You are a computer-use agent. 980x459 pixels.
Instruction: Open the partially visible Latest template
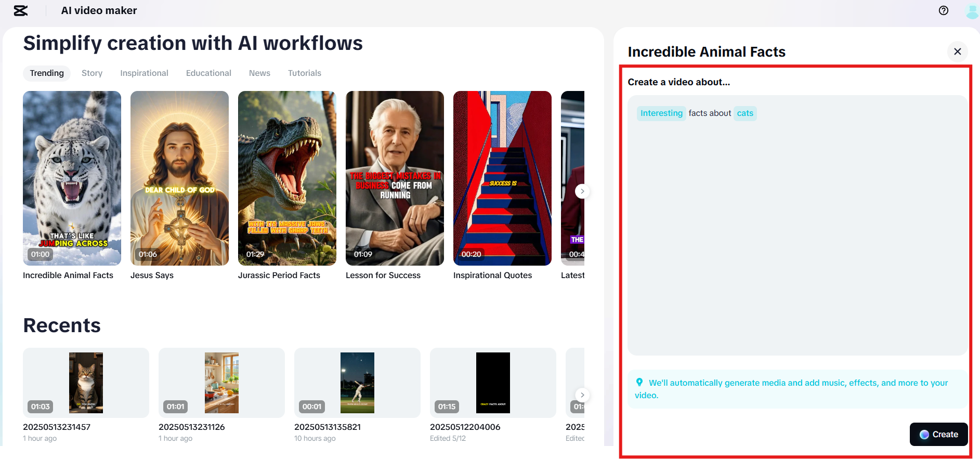tap(572, 178)
